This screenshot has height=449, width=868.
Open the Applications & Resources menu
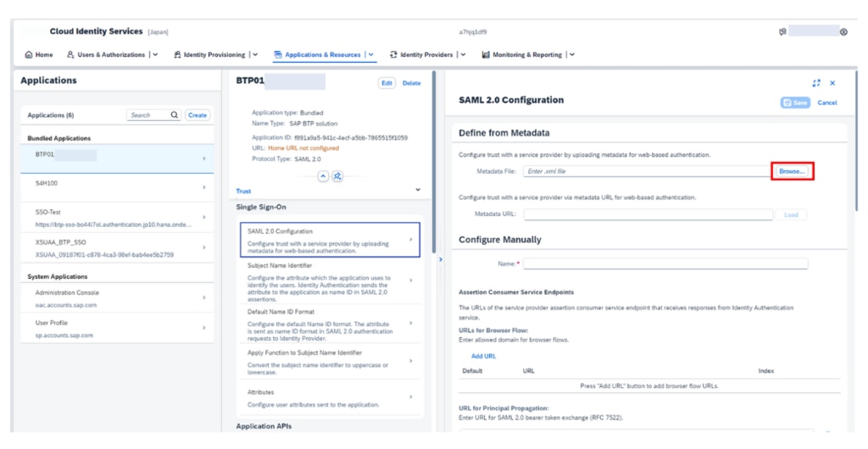(322, 55)
